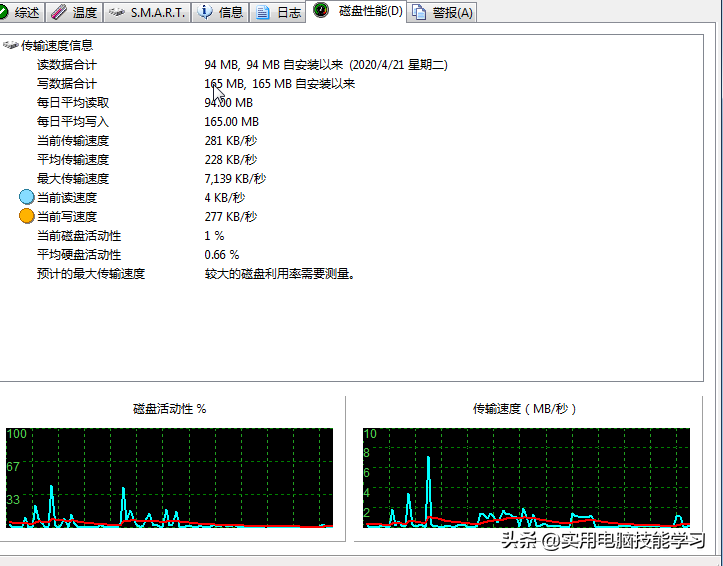Click the 228 KB/秒 average speed value
Viewport: 723px width, 566px height.
point(231,159)
